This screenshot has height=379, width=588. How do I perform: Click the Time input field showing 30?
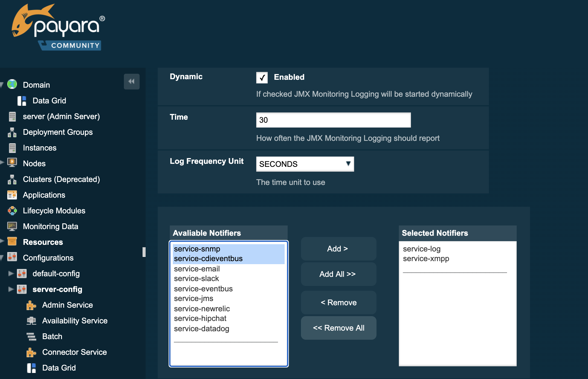tap(333, 120)
